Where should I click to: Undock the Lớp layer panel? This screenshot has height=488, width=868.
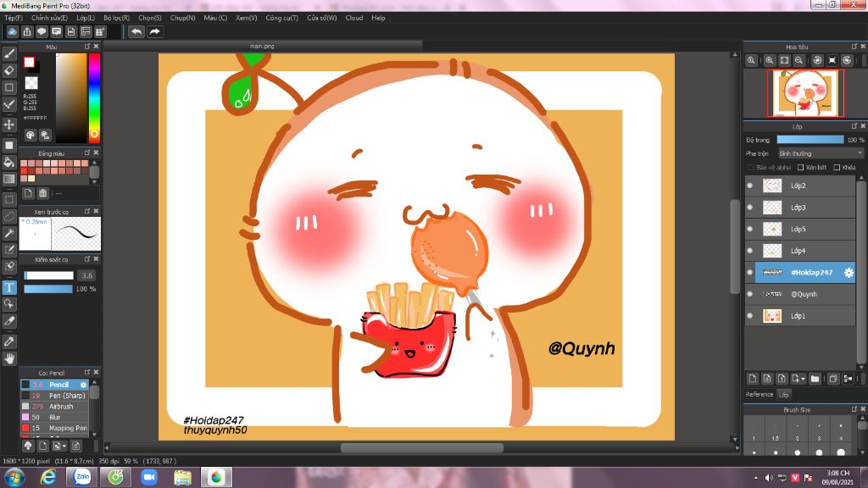coord(854,126)
